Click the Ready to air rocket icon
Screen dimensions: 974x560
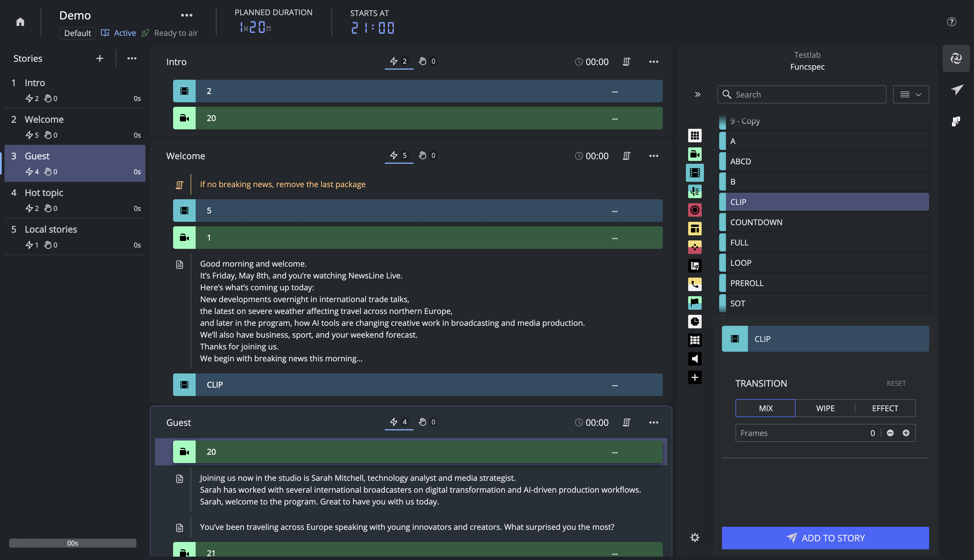(x=145, y=33)
